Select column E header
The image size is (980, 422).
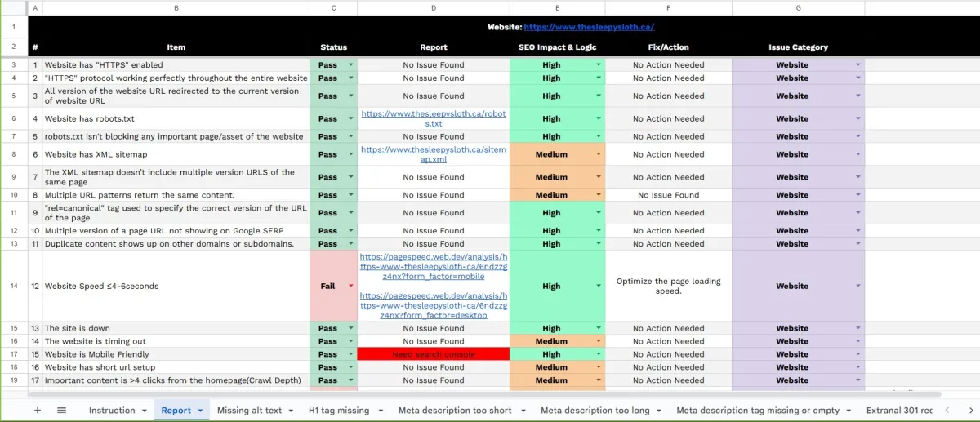pos(557,7)
